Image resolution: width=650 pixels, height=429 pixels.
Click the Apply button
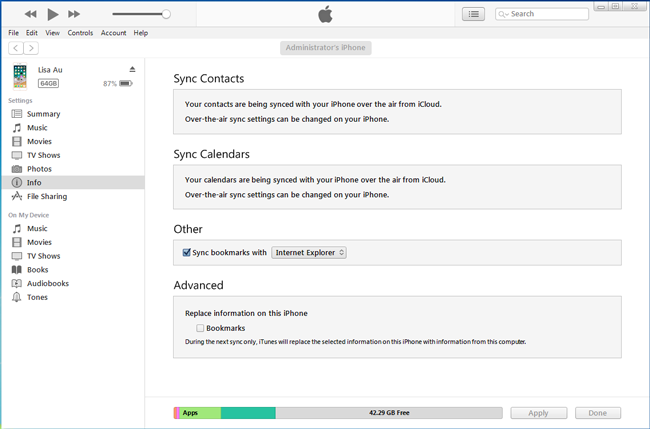538,413
